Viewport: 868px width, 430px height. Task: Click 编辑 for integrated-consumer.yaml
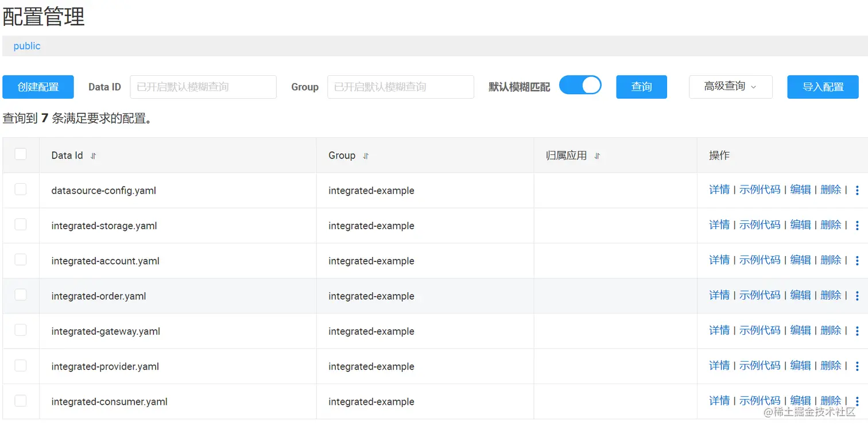801,401
